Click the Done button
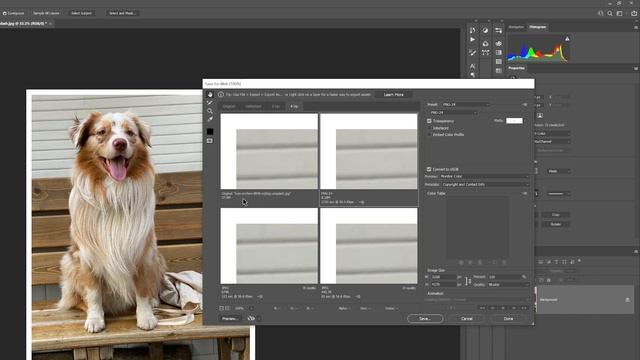Viewport: 640px width, 360px height. (508, 318)
